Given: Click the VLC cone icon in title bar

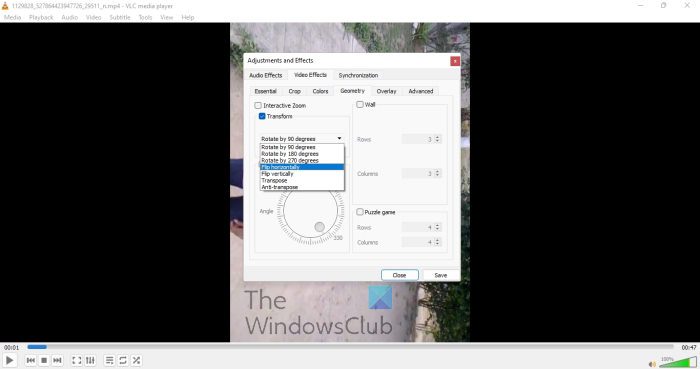Looking at the screenshot, I should [x=5, y=6].
